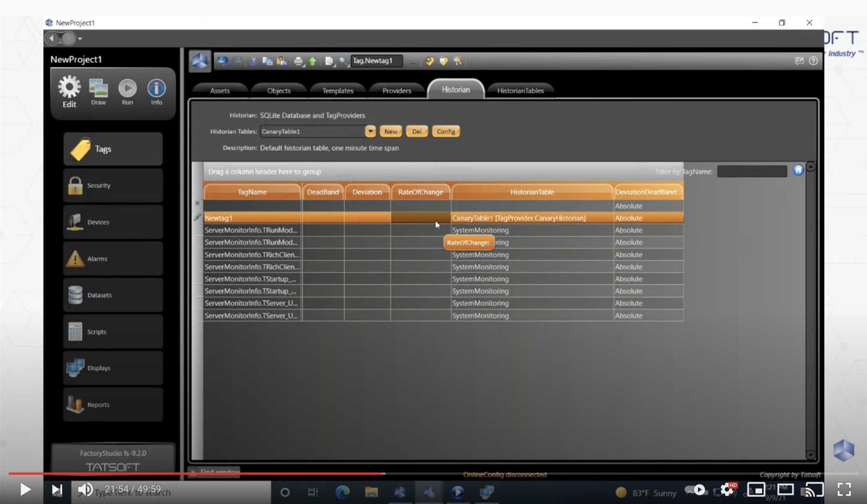The height and width of the screenshot is (504, 867).
Task: Cut selection with scissors icon
Action: pyautogui.click(x=253, y=61)
